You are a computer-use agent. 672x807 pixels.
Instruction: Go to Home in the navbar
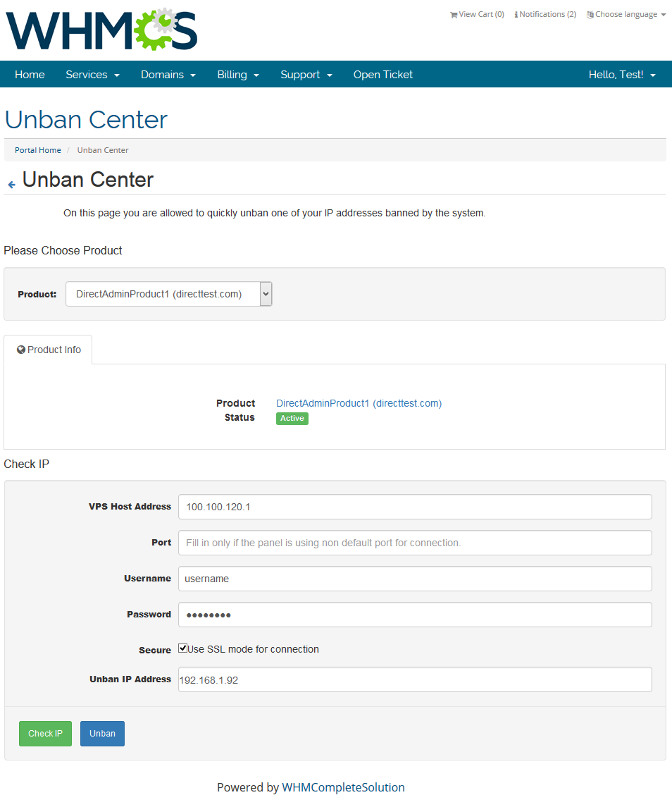click(x=30, y=75)
